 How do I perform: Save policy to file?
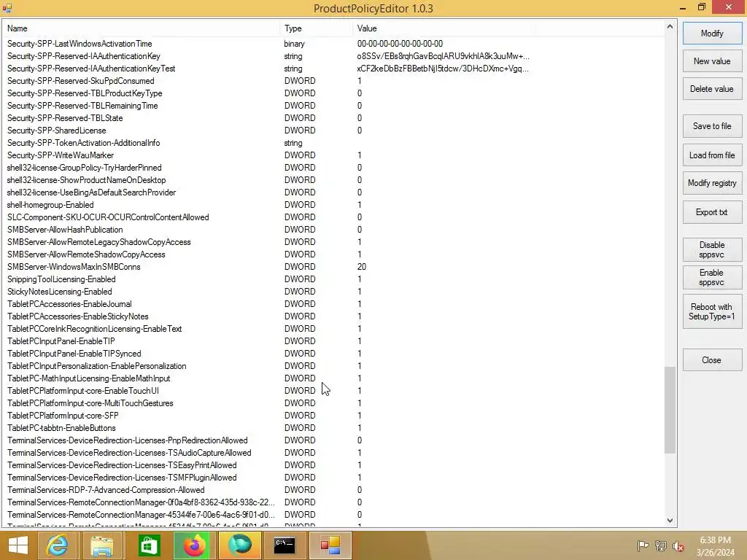(x=712, y=126)
